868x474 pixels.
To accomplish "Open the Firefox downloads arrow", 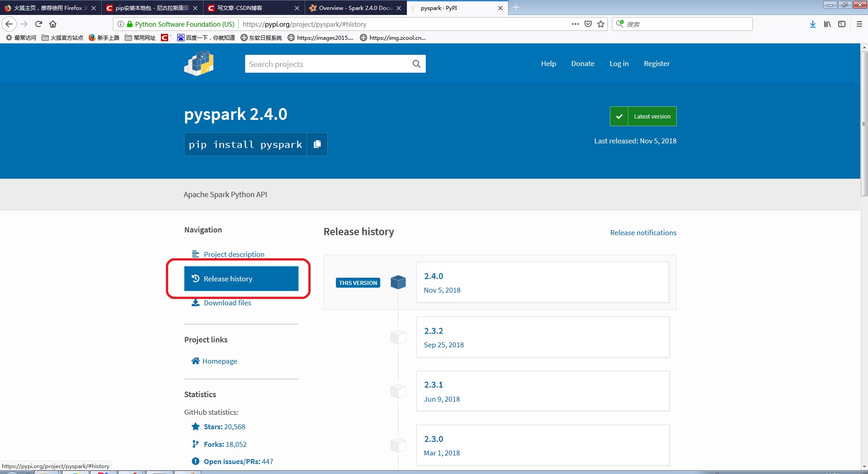I will tap(813, 24).
